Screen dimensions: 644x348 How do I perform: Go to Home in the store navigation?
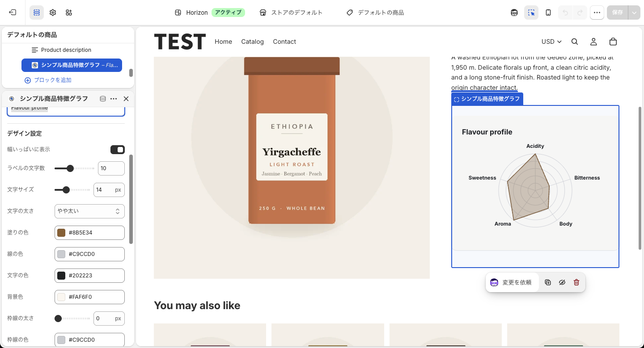tap(223, 42)
